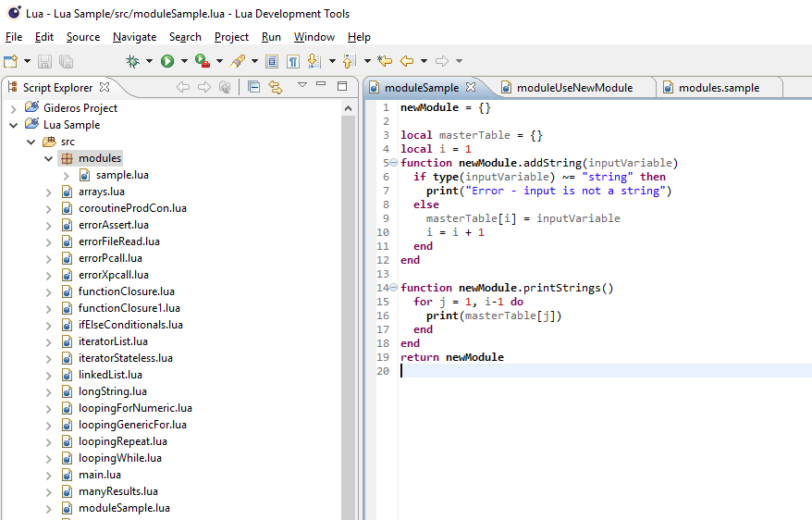Click Script Explorer forward arrow icon
This screenshot has width=812, height=520.
(x=204, y=87)
